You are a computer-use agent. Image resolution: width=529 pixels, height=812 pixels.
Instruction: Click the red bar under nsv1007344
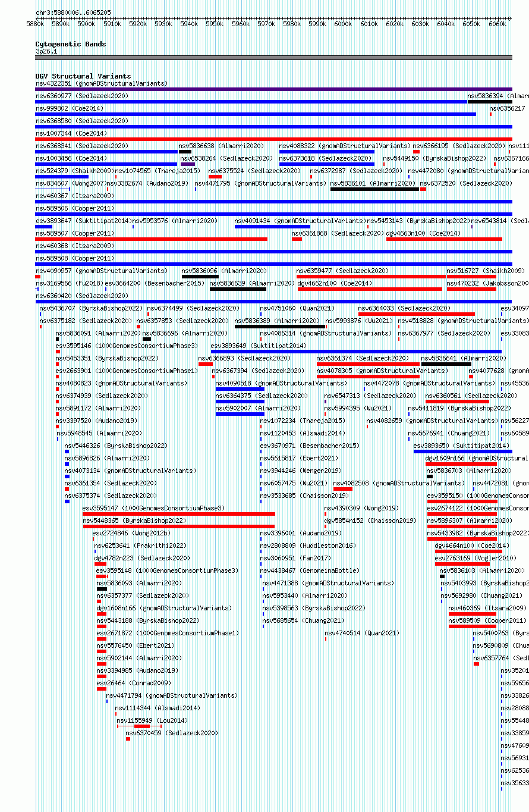click(273, 139)
